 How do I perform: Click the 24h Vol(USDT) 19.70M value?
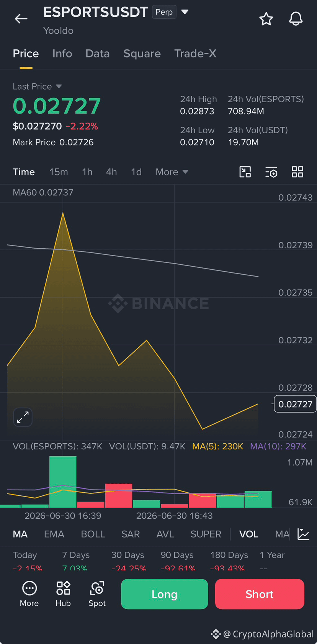[243, 143]
